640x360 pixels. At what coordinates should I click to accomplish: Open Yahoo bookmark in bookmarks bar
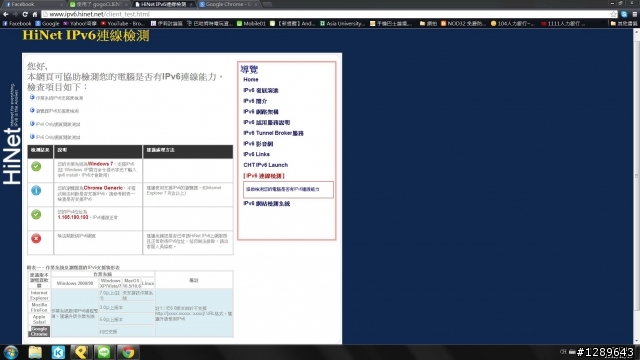[x=80, y=24]
